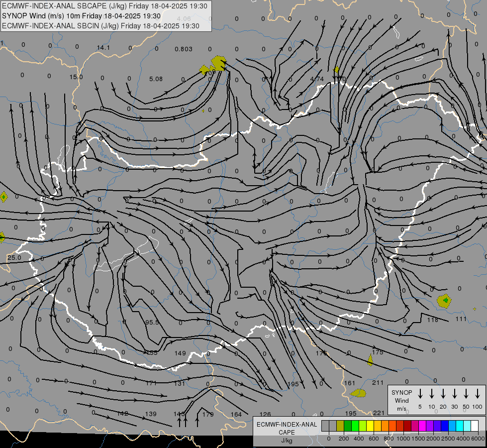Click the map value 155
Screen dimensions: 487x448
(152, 353)
